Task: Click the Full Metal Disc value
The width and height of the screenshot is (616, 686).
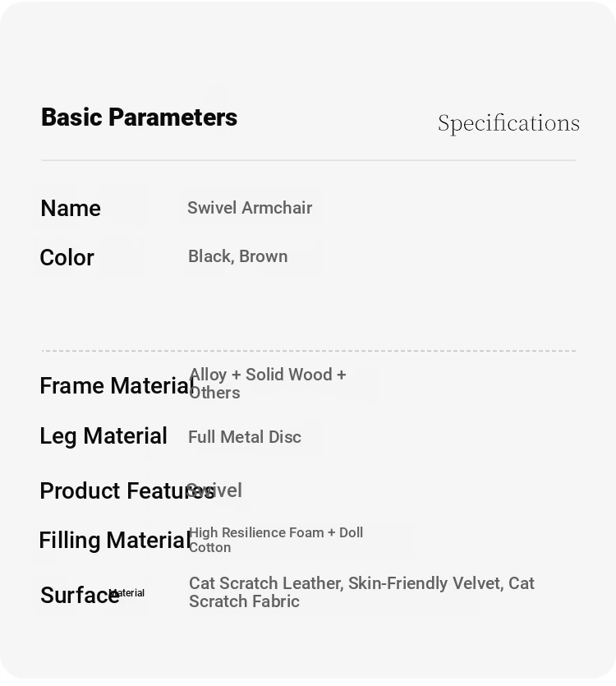Action: click(245, 437)
